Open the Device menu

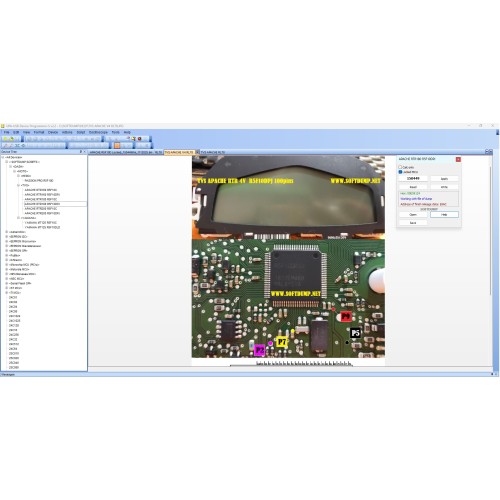pos(53,132)
